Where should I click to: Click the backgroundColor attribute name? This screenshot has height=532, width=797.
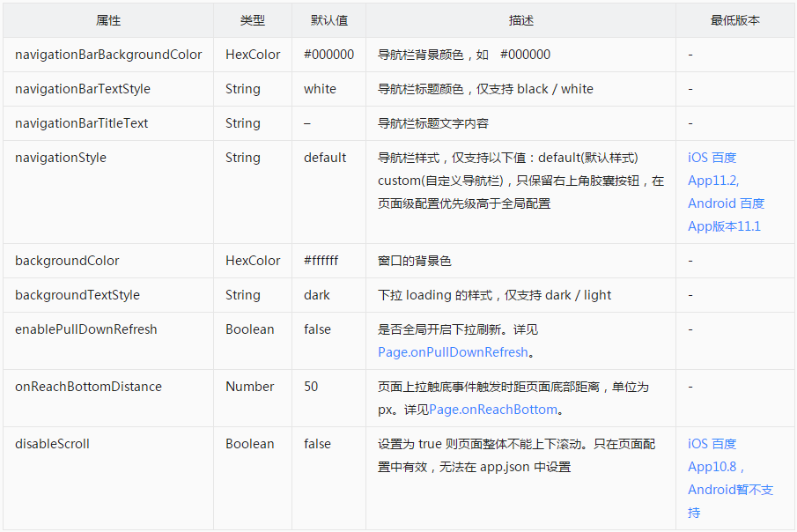pos(65,261)
